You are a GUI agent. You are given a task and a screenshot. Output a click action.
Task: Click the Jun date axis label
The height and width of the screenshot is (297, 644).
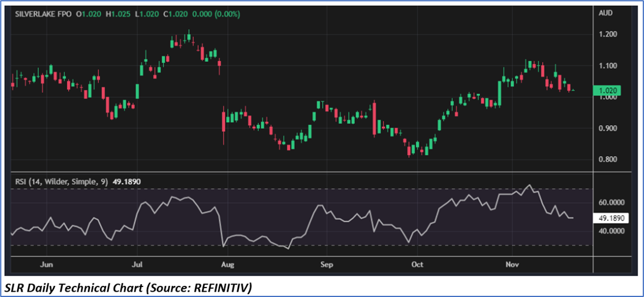47,265
